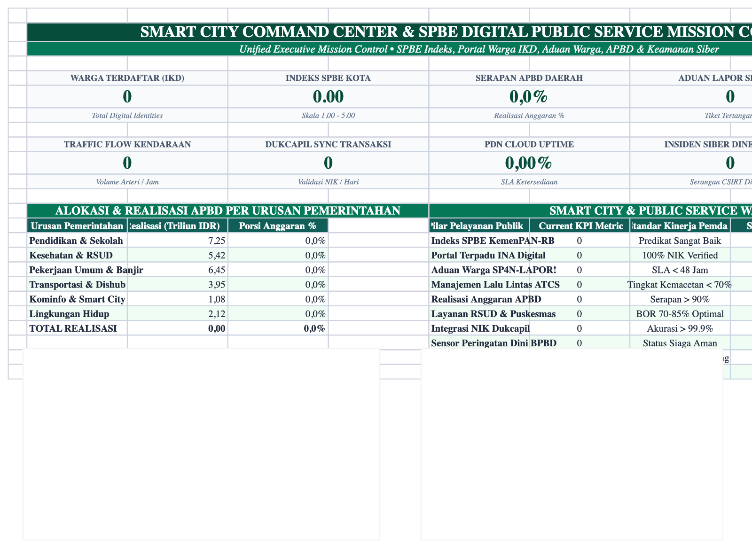Screen dimensions: 752x560
Task: Click the TOTAL REALISASI row label
Action: [78, 328]
